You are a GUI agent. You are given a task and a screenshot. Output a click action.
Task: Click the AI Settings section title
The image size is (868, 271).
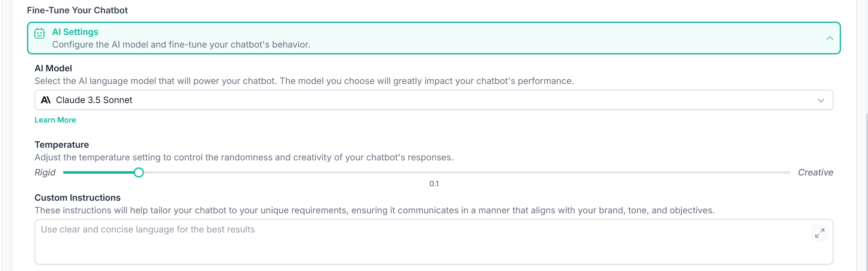tap(75, 32)
